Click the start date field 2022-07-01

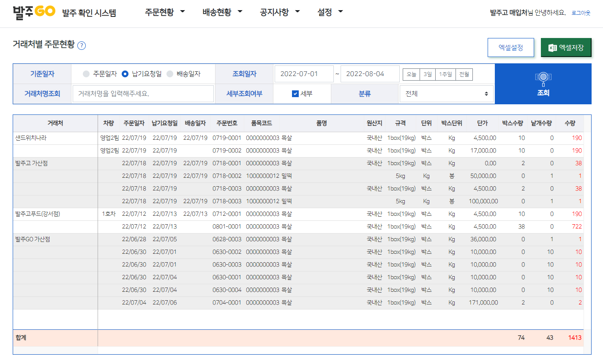[x=304, y=74]
